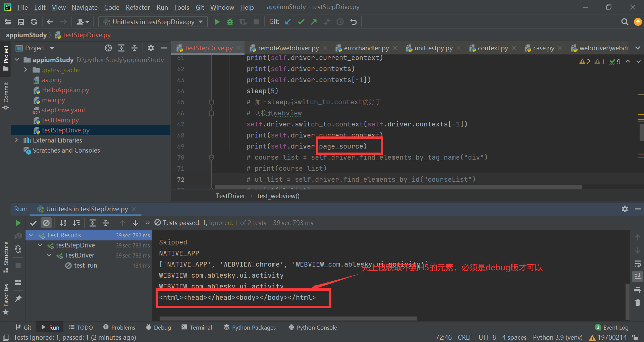Open Terminal tool window

(197, 327)
